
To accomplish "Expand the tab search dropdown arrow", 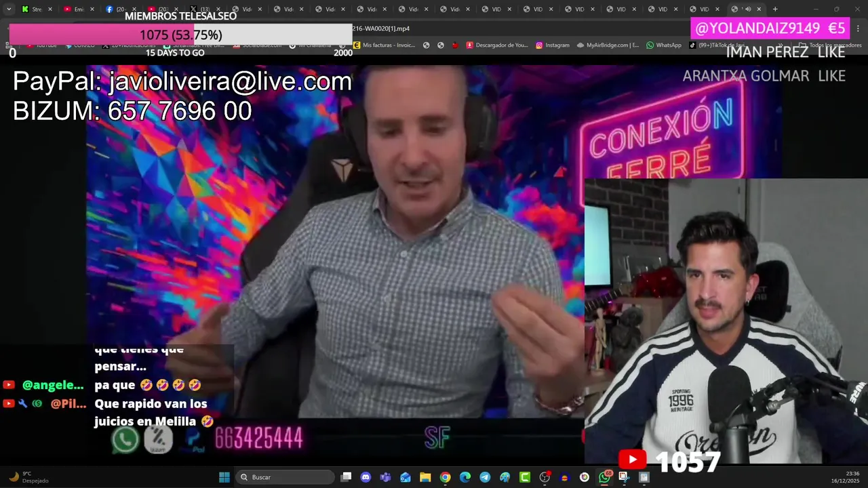I will pos(9,9).
